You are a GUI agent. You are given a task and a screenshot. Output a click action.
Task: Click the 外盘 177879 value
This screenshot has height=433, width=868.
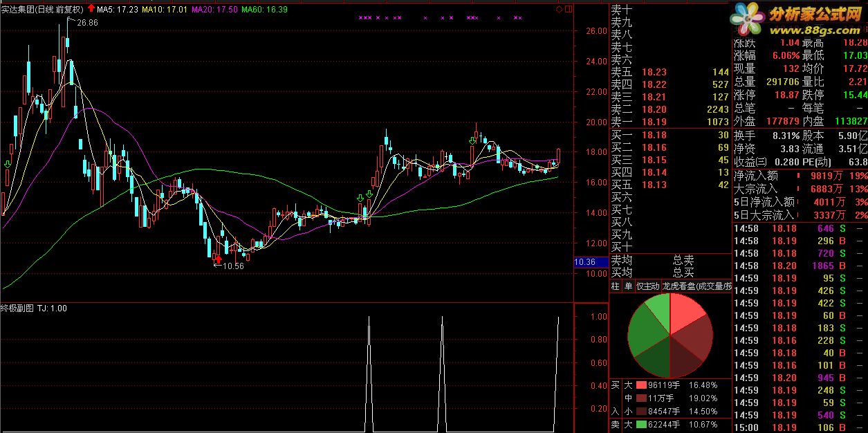coord(782,122)
